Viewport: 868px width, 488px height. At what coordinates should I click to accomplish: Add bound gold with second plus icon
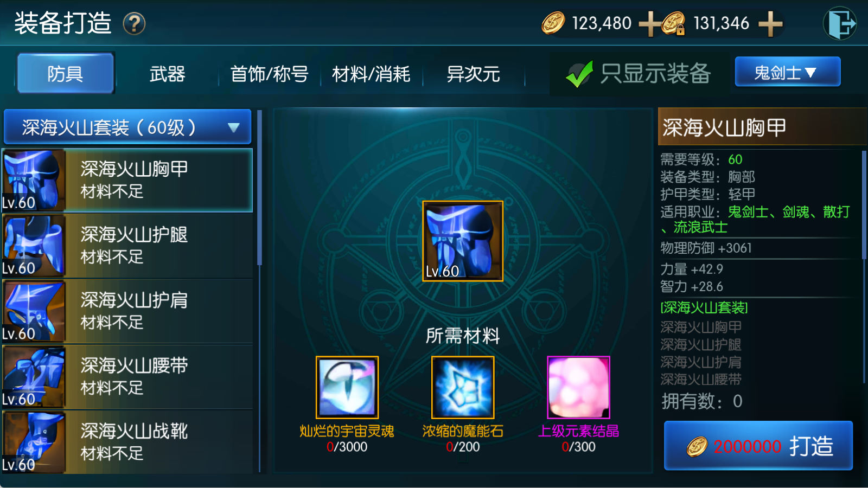(770, 24)
